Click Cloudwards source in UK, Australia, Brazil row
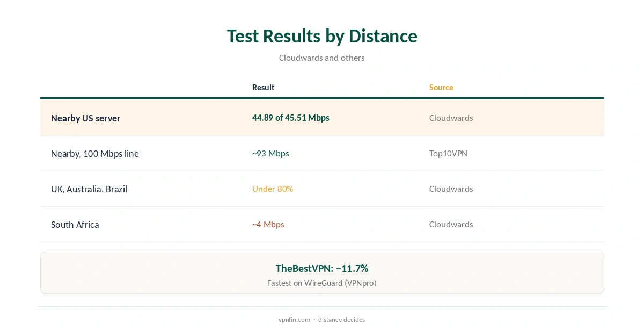Viewport: 644px width, 330px height. click(451, 189)
